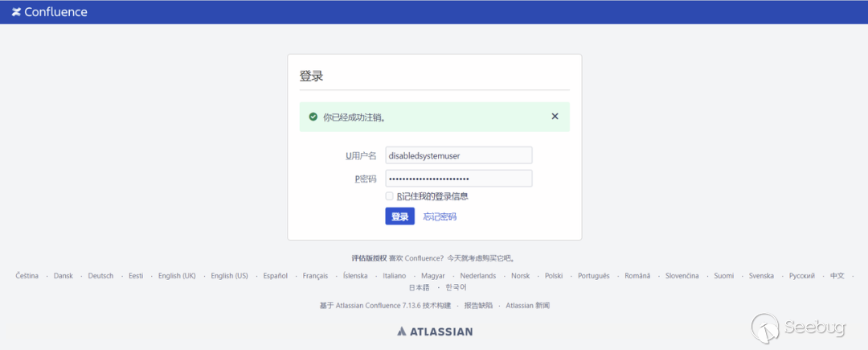
Task: Click the 登录 heading text
Action: coord(311,76)
